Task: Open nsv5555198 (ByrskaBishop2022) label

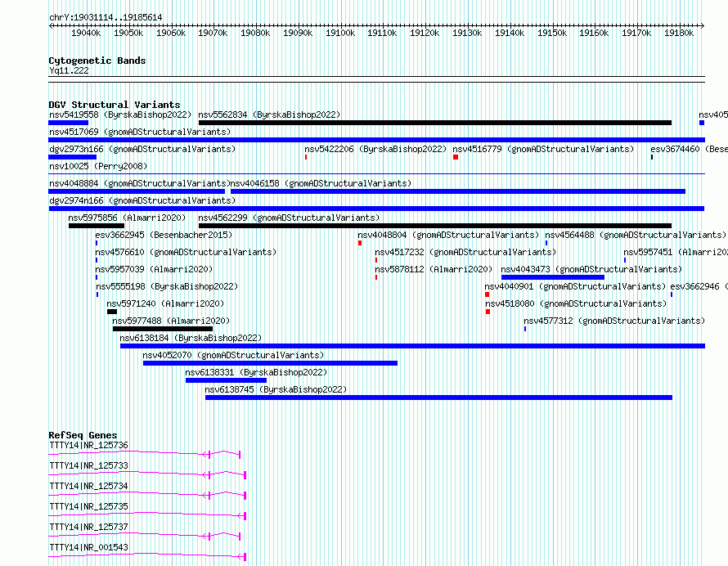Action: [167, 286]
